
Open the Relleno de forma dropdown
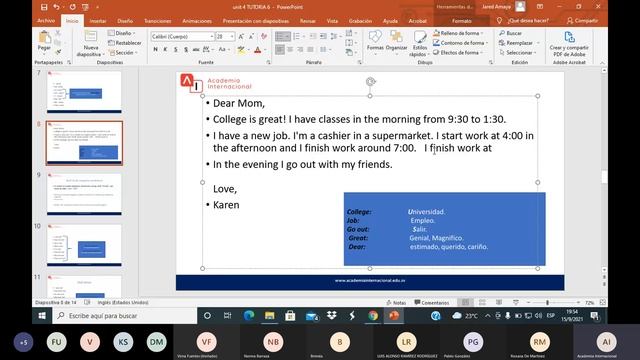click(x=459, y=33)
